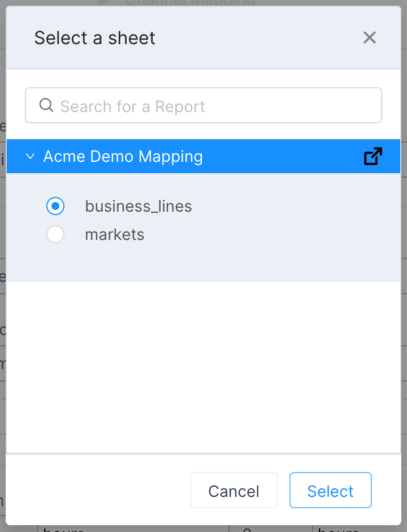Cancel the sheet selection
This screenshot has width=407, height=532.
234,490
